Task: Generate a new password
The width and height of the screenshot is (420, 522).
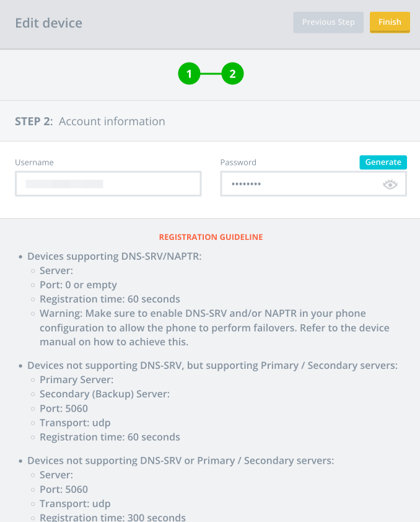Action: pos(383,162)
